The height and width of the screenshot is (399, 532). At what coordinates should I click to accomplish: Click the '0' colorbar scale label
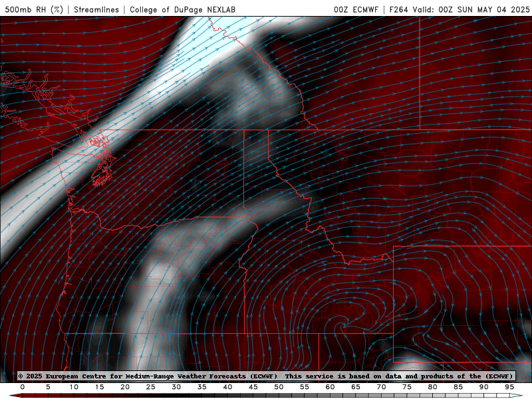[x=23, y=387]
